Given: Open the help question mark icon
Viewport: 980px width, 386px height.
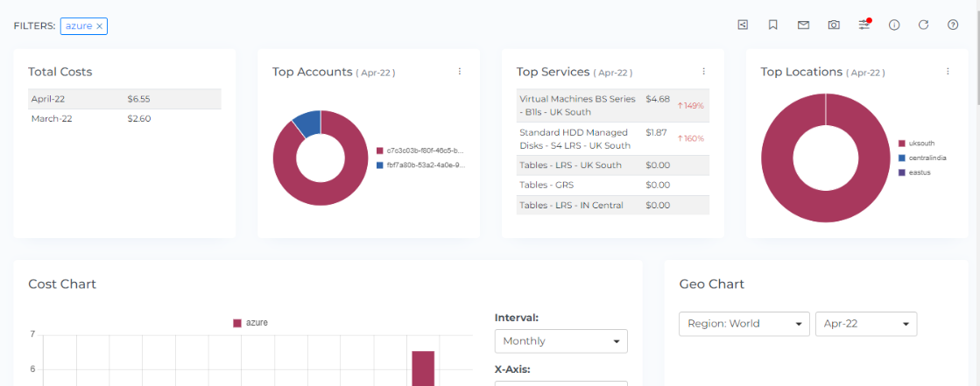Looking at the screenshot, I should click(953, 25).
